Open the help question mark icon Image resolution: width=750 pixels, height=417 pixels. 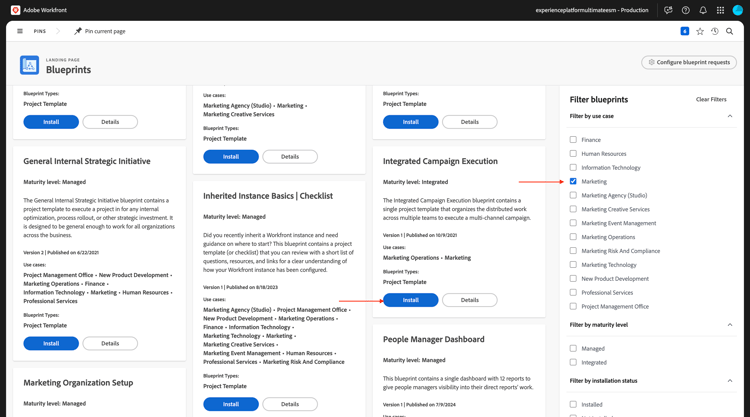[685, 10]
